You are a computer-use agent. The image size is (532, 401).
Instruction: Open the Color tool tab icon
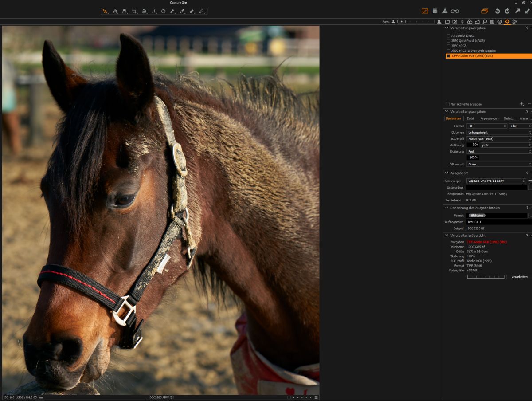click(469, 21)
